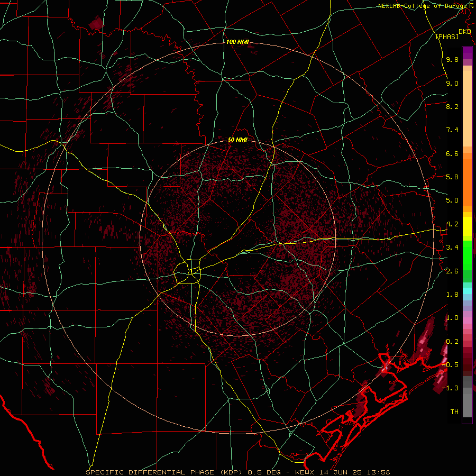
Task: Click the 9.8 value on the color scale
Action: pyautogui.click(x=452, y=59)
